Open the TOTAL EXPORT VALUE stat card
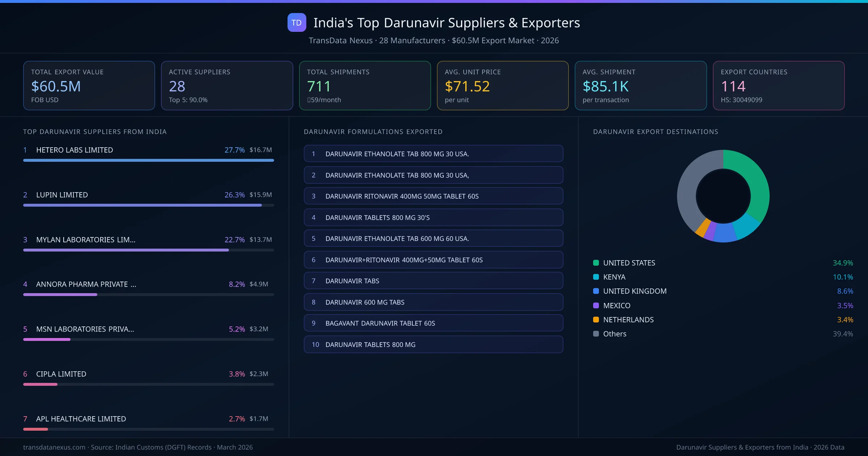Image resolution: width=868 pixels, height=456 pixels. [x=89, y=85]
